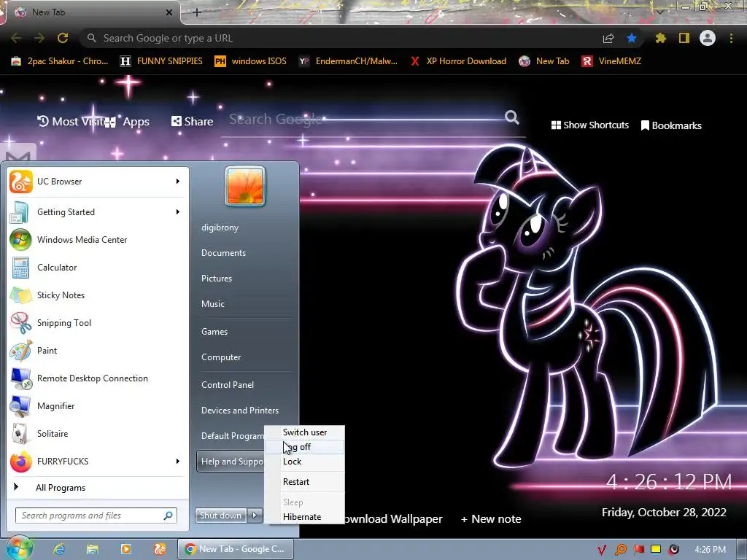Open Computer from the Start menu
Viewport: 747px width, 560px height.
pyautogui.click(x=221, y=357)
